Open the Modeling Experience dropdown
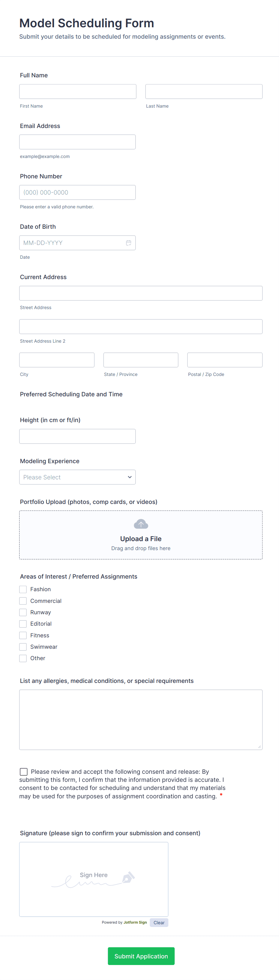This screenshot has width=279, height=980. click(x=77, y=477)
